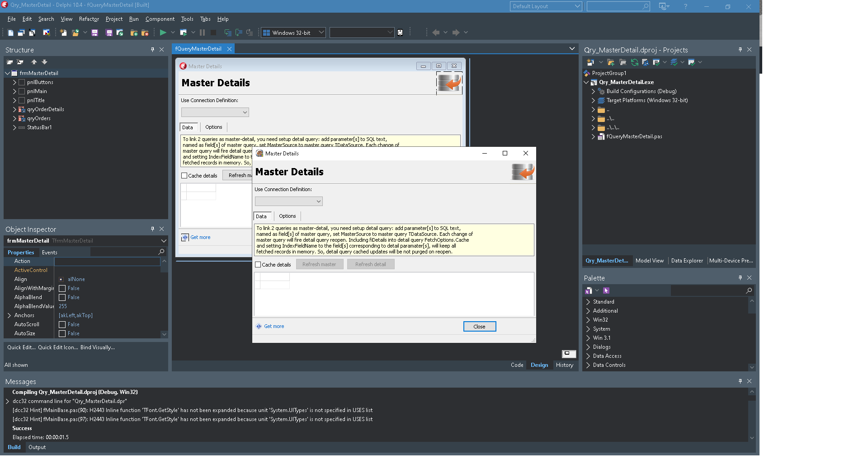The image size is (868, 473).
Task: Open the Data Explorer tab
Action: tap(687, 261)
